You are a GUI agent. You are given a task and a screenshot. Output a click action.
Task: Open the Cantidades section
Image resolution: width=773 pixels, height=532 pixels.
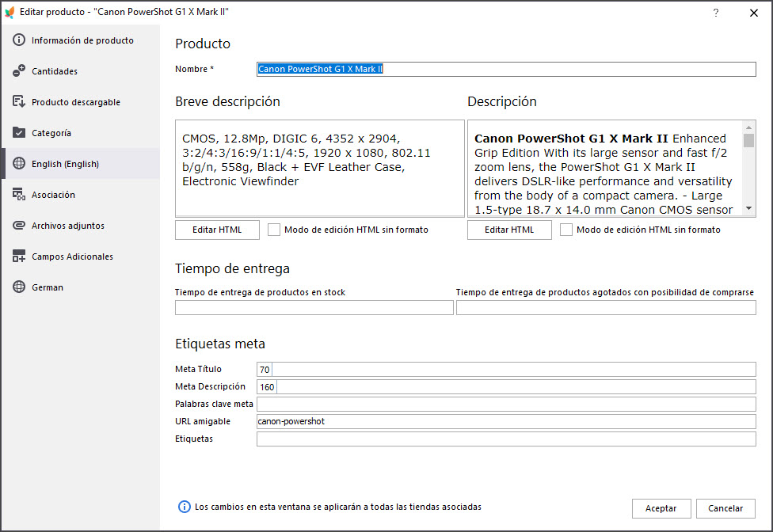pyautogui.click(x=81, y=71)
